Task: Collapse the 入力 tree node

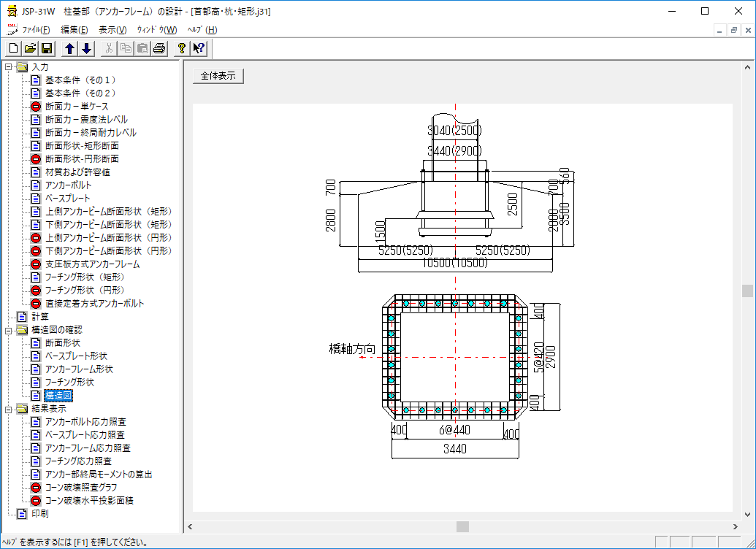Action: (x=8, y=67)
